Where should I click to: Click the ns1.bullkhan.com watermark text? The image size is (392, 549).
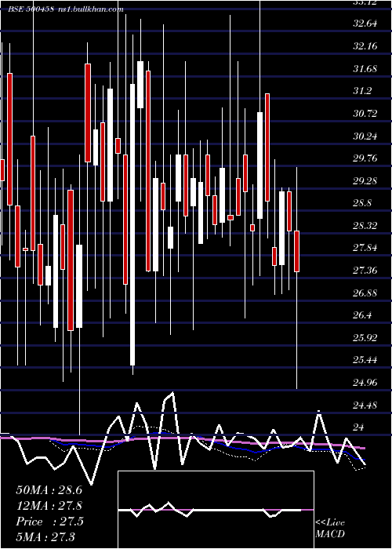pyautogui.click(x=91, y=9)
